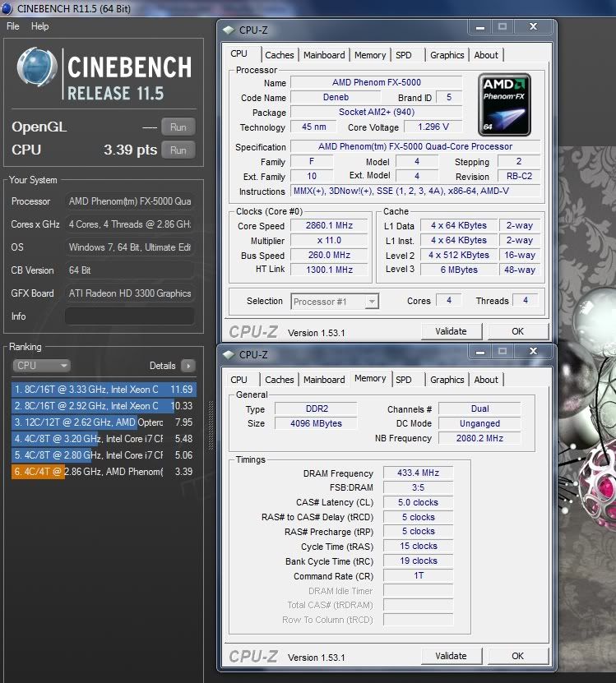Click the Multiplier value x 11.0

coord(329,241)
